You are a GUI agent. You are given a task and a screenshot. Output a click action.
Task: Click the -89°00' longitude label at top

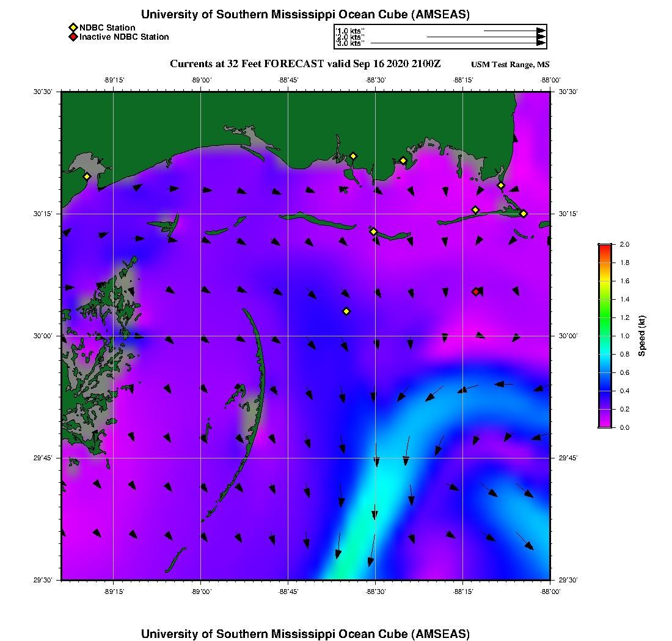200,80
